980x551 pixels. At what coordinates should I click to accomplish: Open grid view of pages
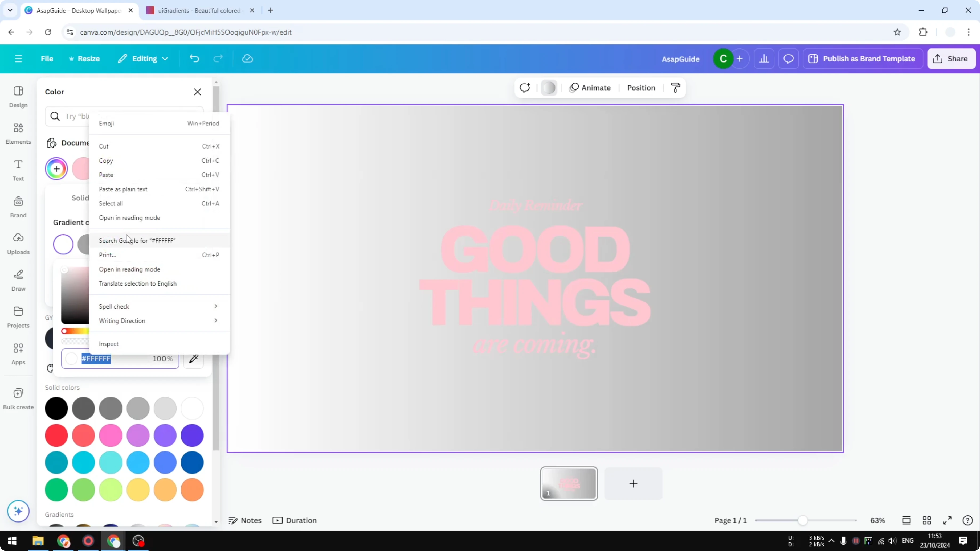(x=927, y=520)
